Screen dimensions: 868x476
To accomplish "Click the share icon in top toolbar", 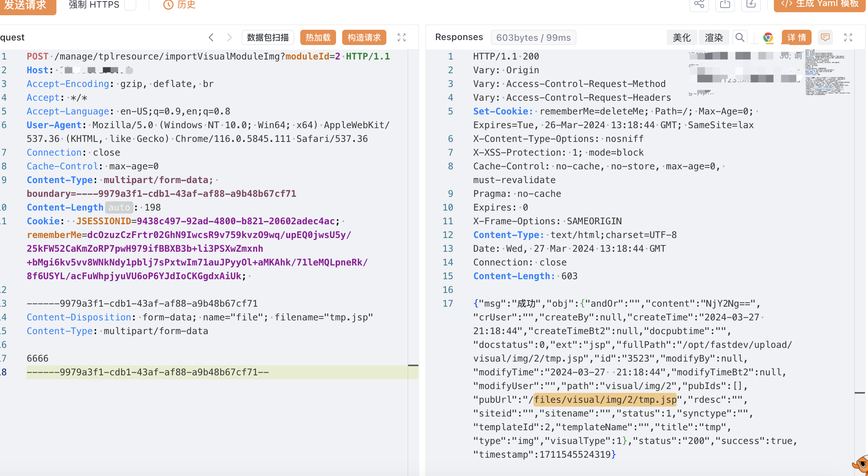I will (x=699, y=5).
